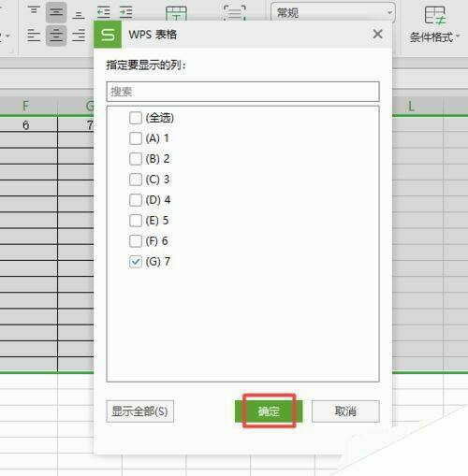Viewport: 468px width, 476px height.
Task: Click the 显示全部(S) button
Action: point(139,411)
